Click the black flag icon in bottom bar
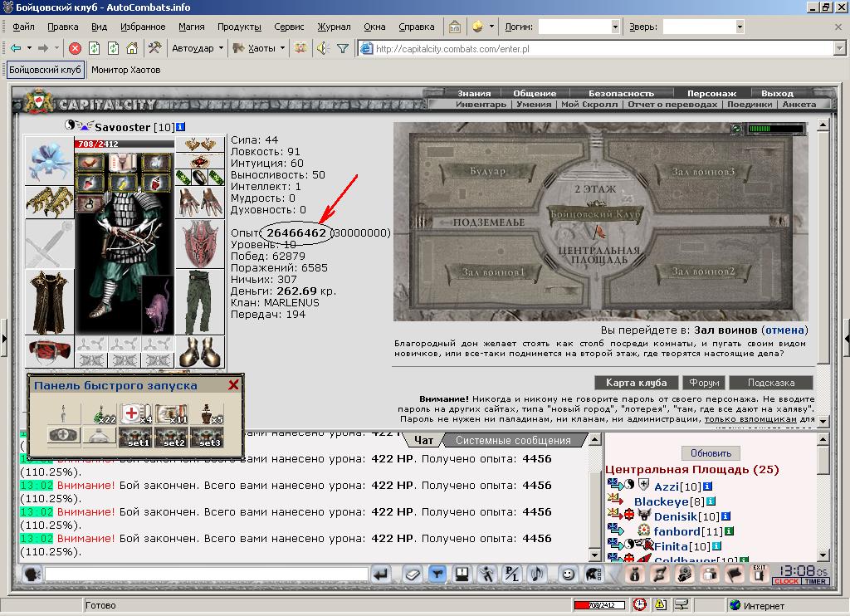 coord(734,574)
